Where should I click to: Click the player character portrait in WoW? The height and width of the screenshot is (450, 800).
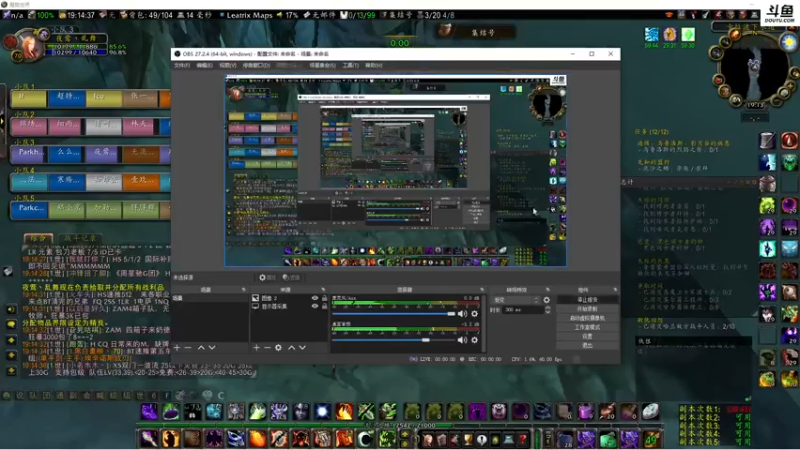(x=29, y=46)
